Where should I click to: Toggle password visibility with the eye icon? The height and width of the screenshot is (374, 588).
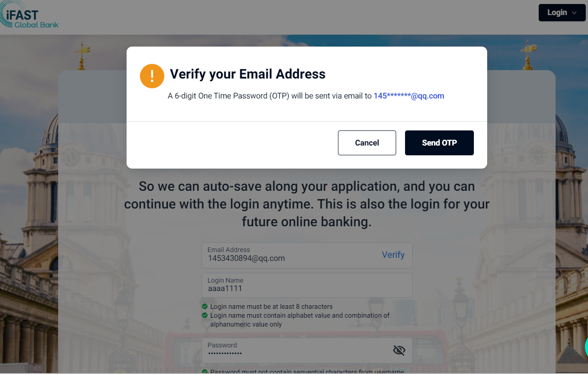[399, 350]
